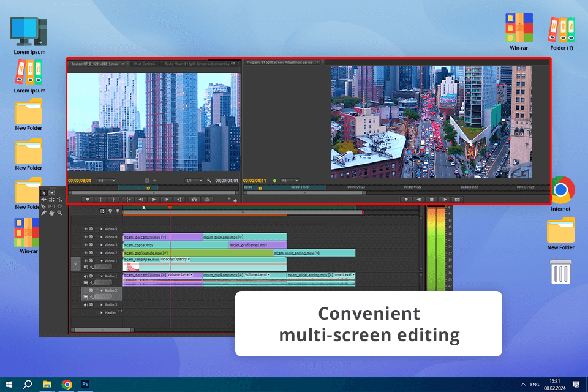This screenshot has height=392, width=588.
Task: Hide Video 1 track with eye toggle
Action: pos(86,261)
